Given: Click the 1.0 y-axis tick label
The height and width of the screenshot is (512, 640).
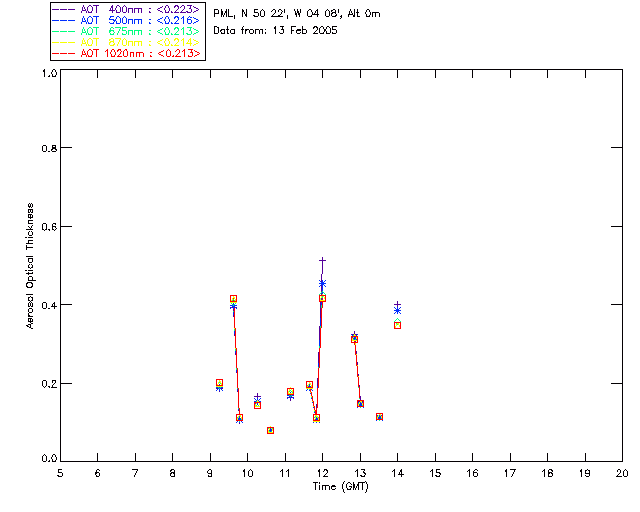Looking at the screenshot, I should (x=49, y=73).
